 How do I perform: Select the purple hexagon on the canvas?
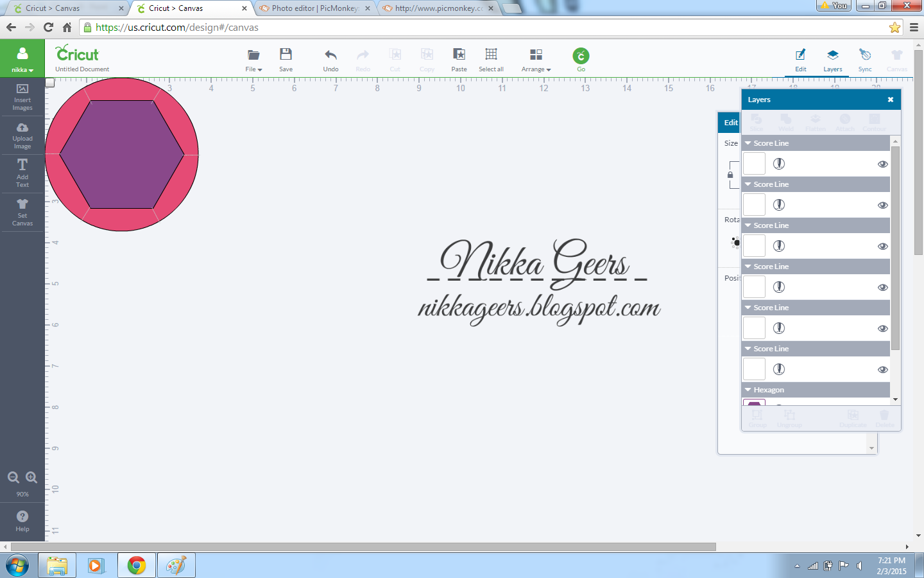pyautogui.click(x=122, y=154)
